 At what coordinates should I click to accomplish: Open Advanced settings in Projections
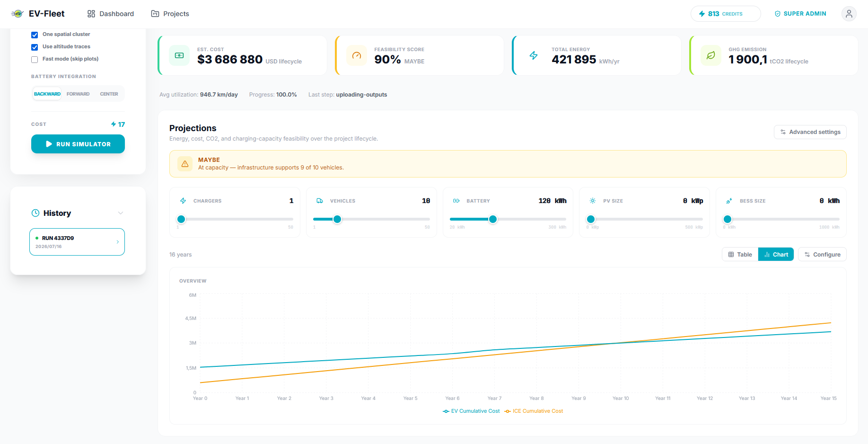click(810, 132)
